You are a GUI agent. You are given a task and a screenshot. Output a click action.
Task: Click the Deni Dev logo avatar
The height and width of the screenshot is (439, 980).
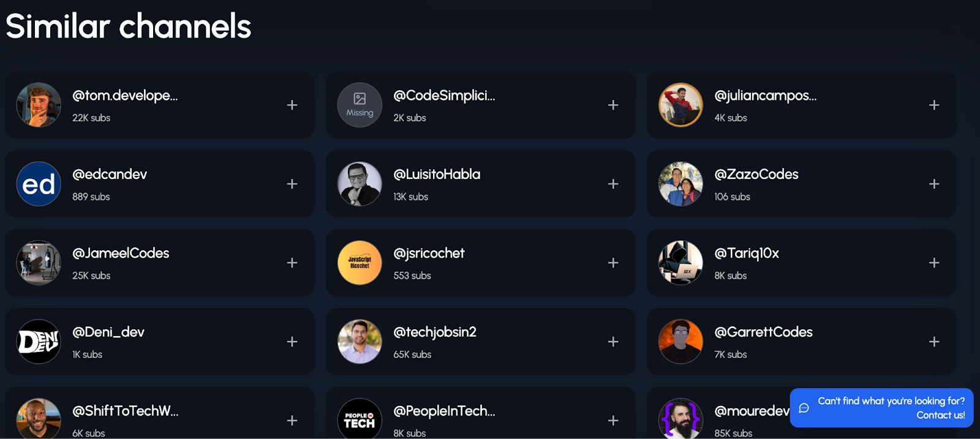click(x=39, y=342)
